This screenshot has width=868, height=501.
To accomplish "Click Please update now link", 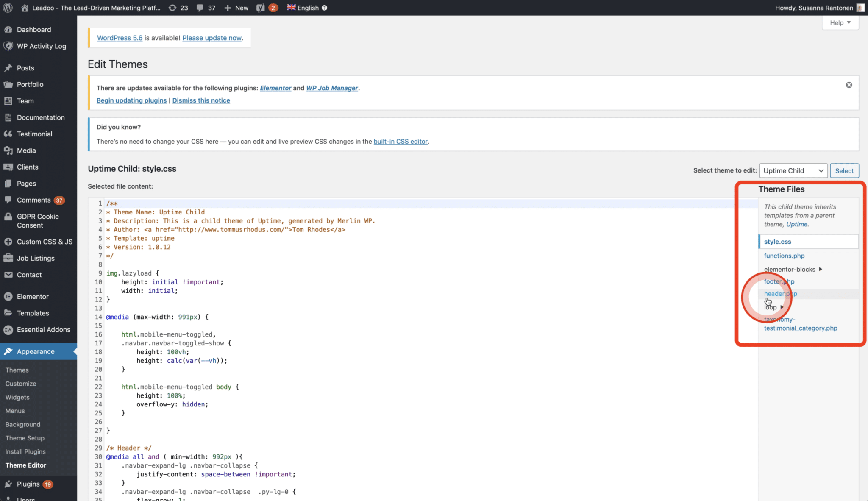I will pos(212,38).
